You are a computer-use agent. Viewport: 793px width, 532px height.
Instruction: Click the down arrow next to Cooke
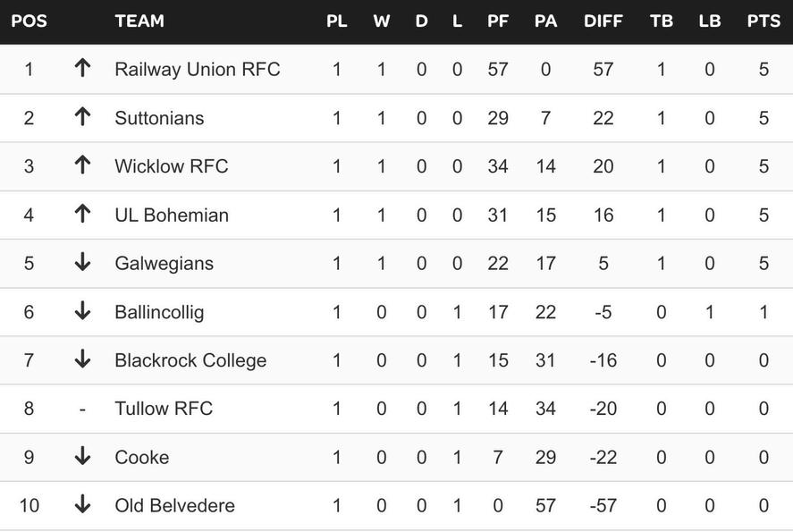pyautogui.click(x=82, y=456)
